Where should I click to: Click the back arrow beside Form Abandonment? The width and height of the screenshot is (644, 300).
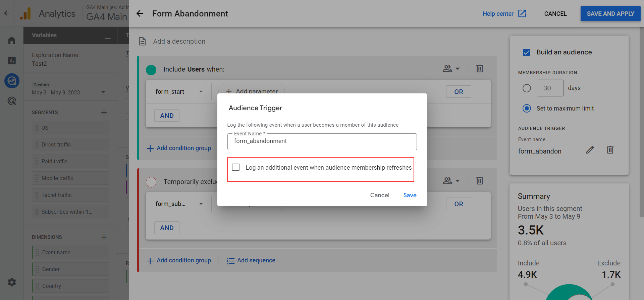click(140, 13)
